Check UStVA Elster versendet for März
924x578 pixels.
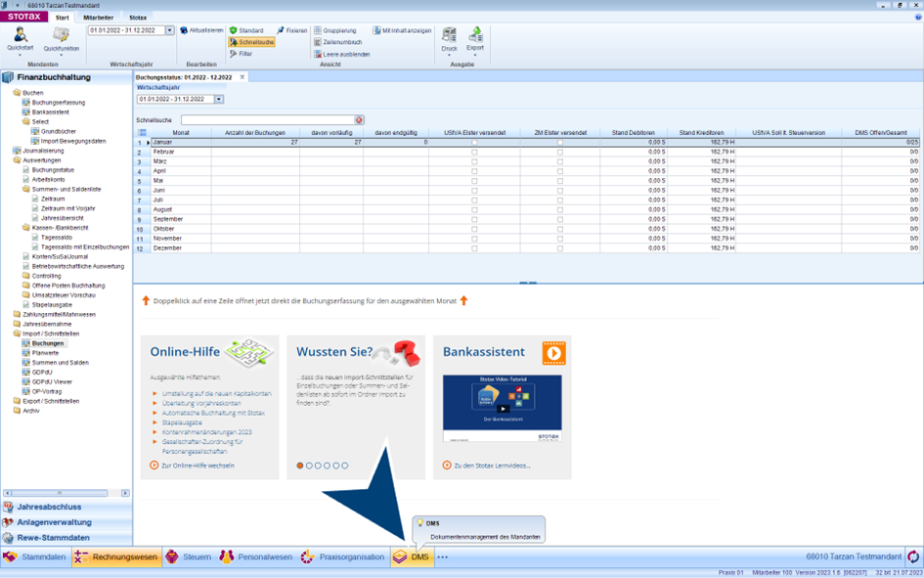474,163
